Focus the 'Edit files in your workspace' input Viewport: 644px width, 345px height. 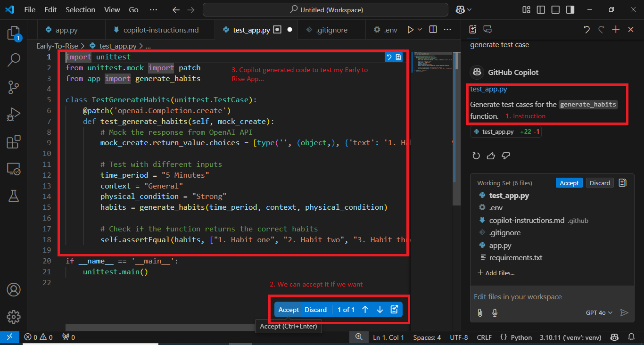[x=552, y=297]
